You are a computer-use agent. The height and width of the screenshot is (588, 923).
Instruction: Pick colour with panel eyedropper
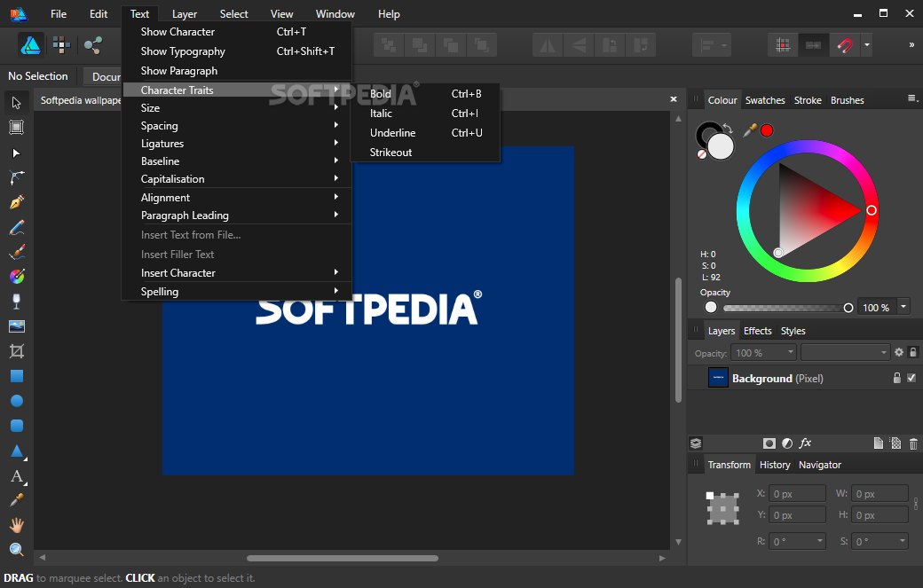tap(750, 130)
